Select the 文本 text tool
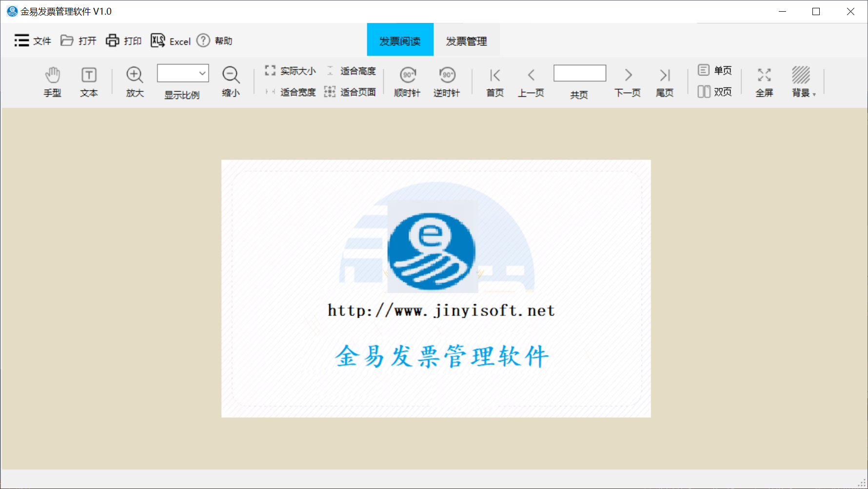The height and width of the screenshot is (489, 868). pos(89,82)
